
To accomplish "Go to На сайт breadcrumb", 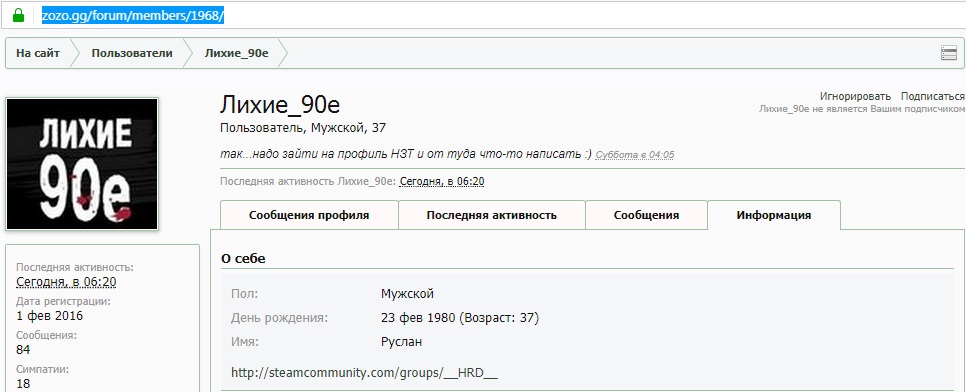I will point(38,53).
